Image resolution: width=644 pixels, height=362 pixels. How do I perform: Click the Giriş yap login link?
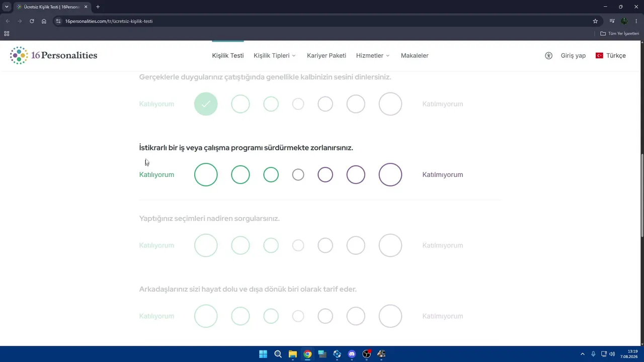[573, 56]
